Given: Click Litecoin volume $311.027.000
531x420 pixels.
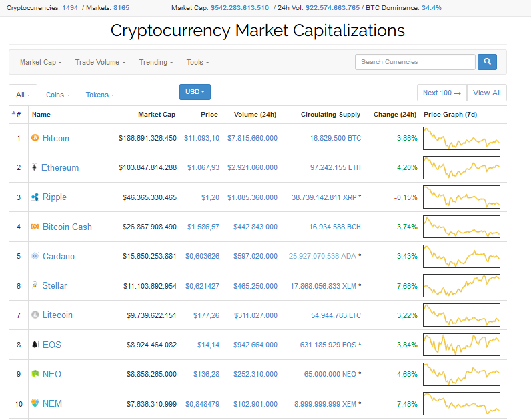Looking at the screenshot, I should (255, 315).
